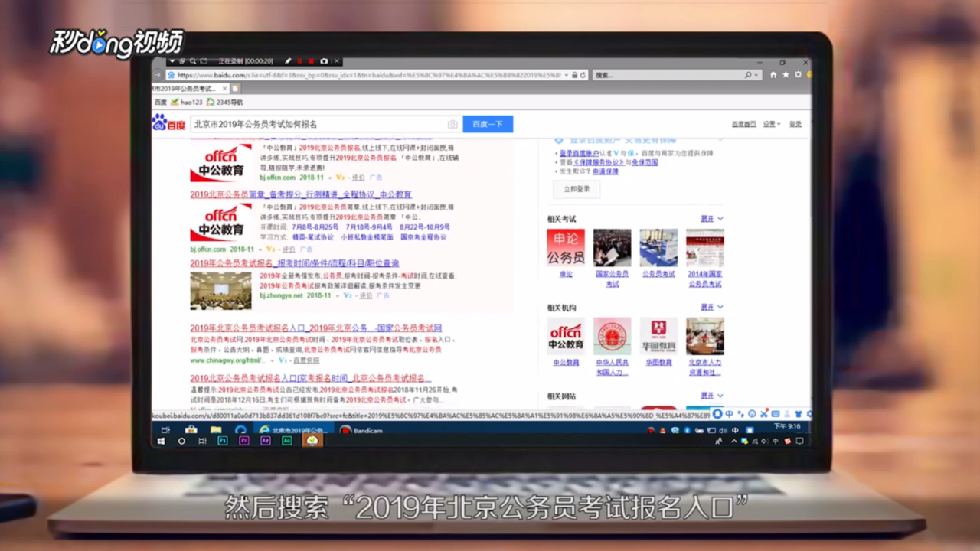Click the 立即登录 login button
Image resolution: width=980 pixels, height=551 pixels.
576,189
